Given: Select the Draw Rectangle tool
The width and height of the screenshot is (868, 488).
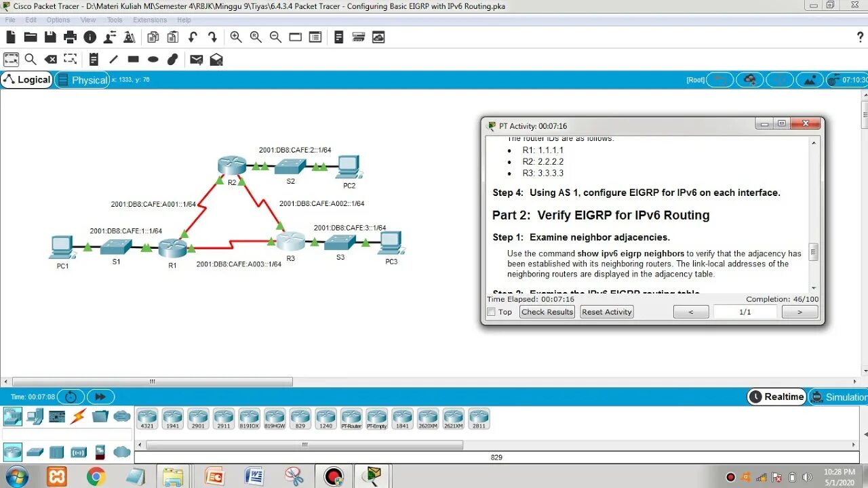Looking at the screenshot, I should tap(133, 60).
